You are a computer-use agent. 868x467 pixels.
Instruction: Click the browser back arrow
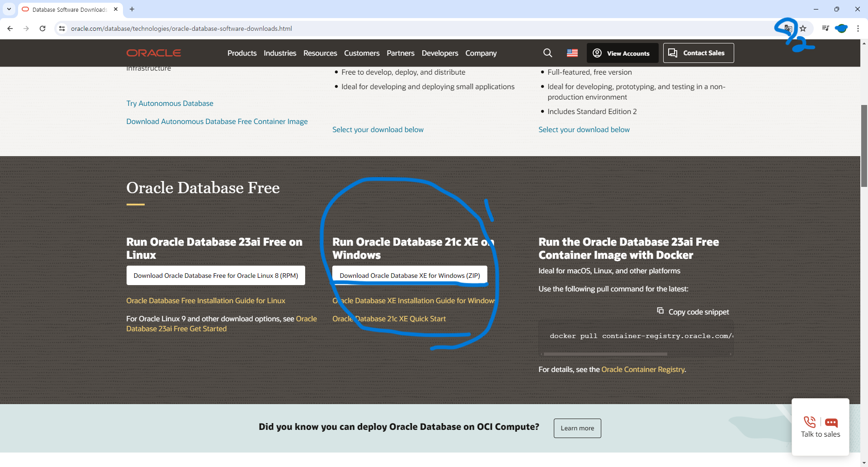[x=10, y=29]
